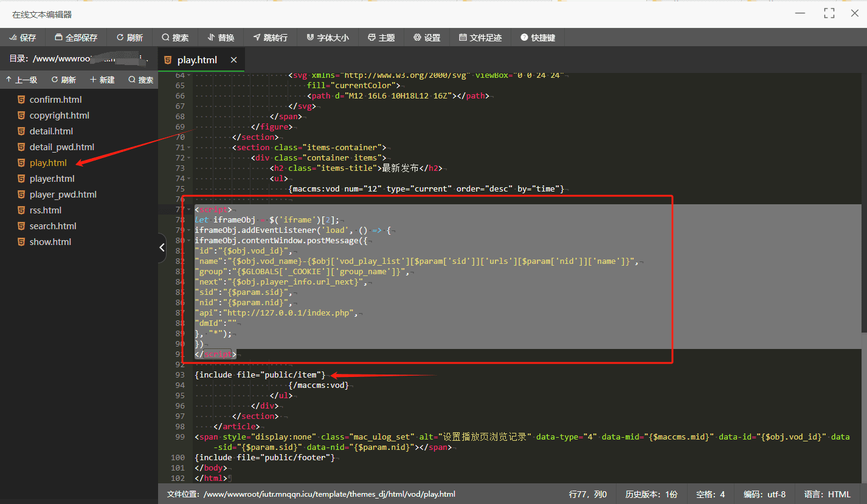Fold code at line 72 div
The image size is (867, 504).
[189, 158]
